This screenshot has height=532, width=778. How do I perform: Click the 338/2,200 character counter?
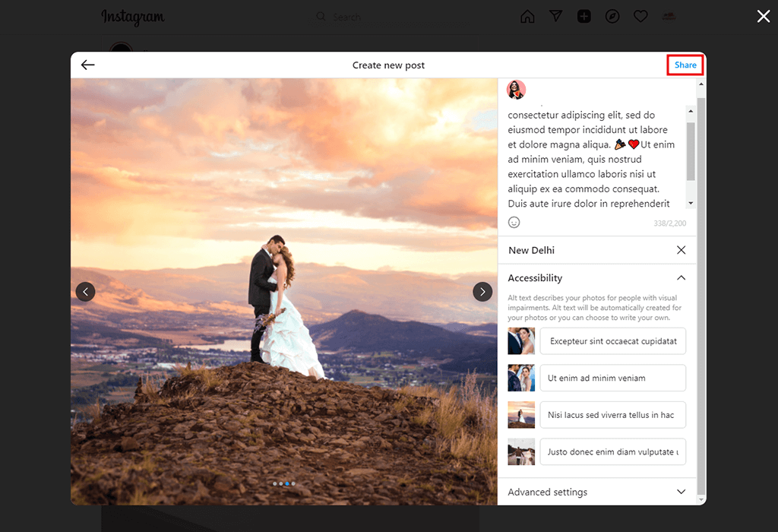(669, 223)
